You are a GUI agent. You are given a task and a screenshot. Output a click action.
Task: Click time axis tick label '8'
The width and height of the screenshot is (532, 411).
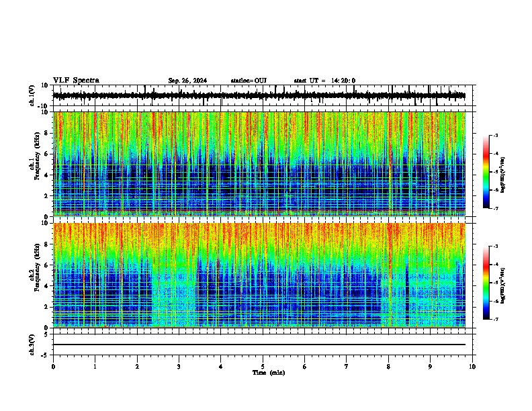[x=388, y=367]
